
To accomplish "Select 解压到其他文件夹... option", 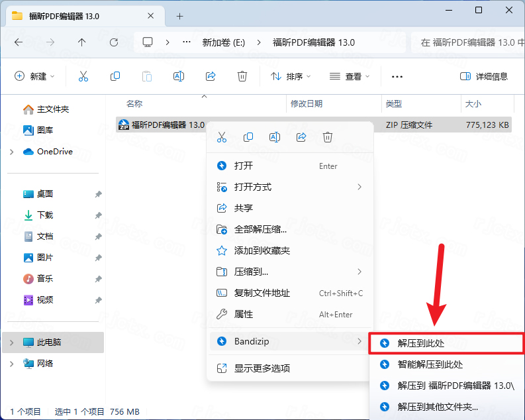I will (448, 407).
